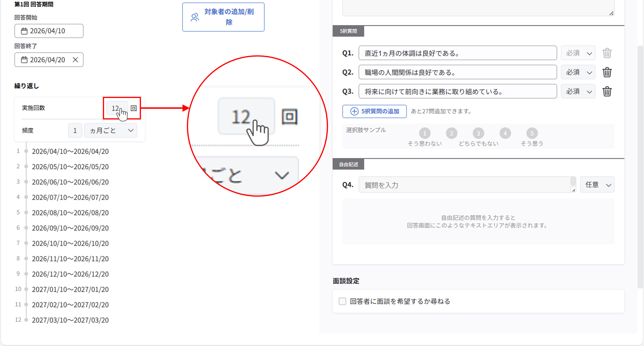Open Q4 任意 requirement dropdown
The image size is (644, 346).
coord(597,185)
